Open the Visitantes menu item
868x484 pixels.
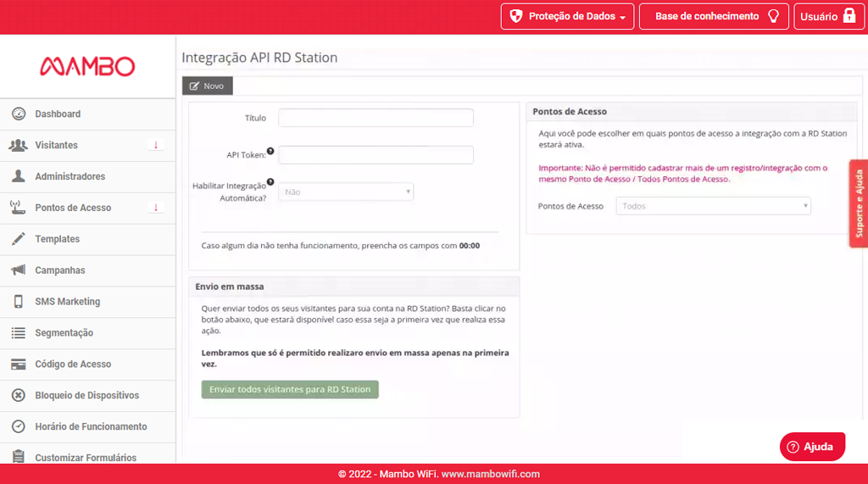(x=88, y=145)
